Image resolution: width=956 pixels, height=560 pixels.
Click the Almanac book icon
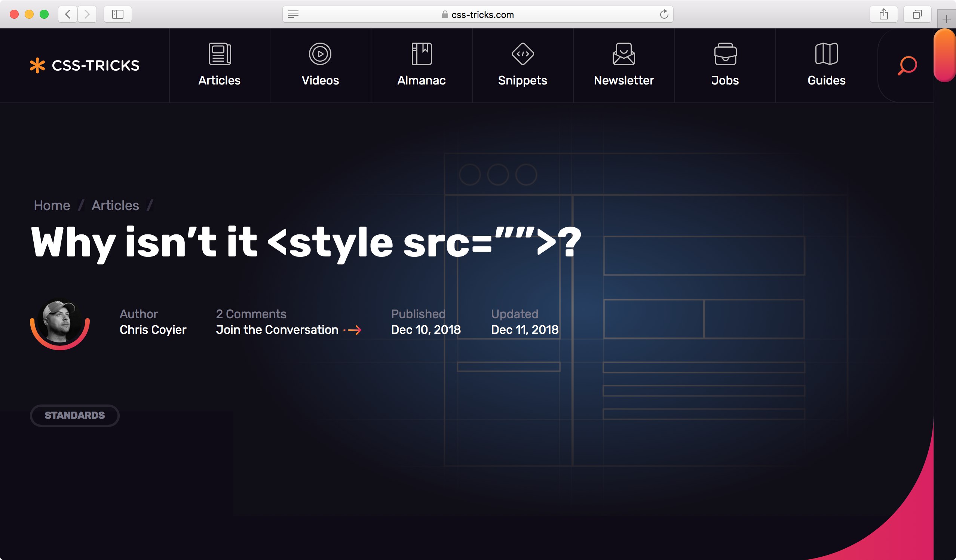pyautogui.click(x=422, y=54)
